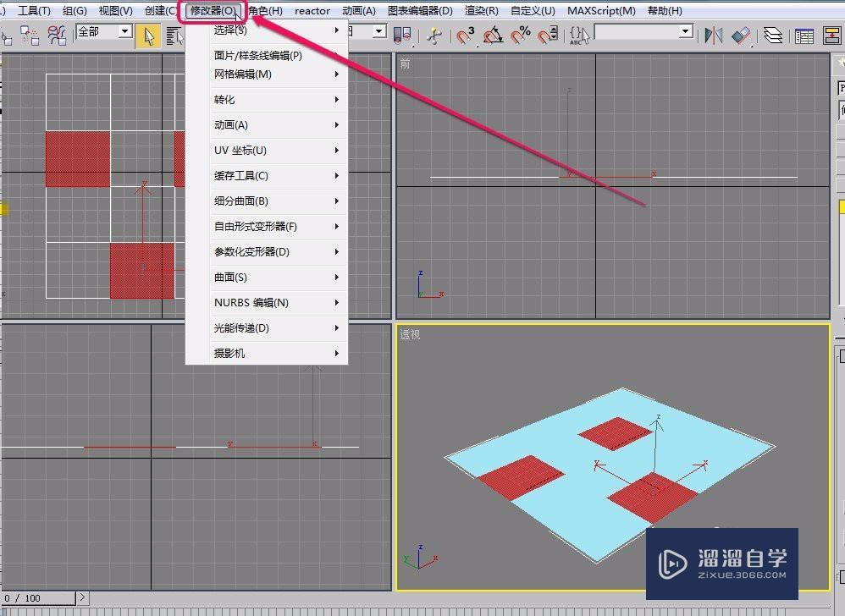This screenshot has width=845, height=616.
Task: Open the reference coordinate system dropdown arrow
Action: pyautogui.click(x=379, y=32)
